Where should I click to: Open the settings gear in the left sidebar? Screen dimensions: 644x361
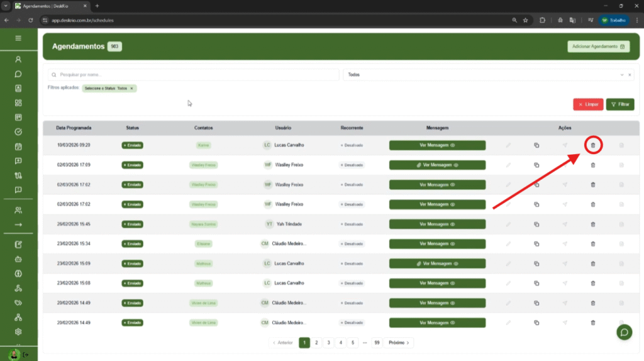point(18,331)
